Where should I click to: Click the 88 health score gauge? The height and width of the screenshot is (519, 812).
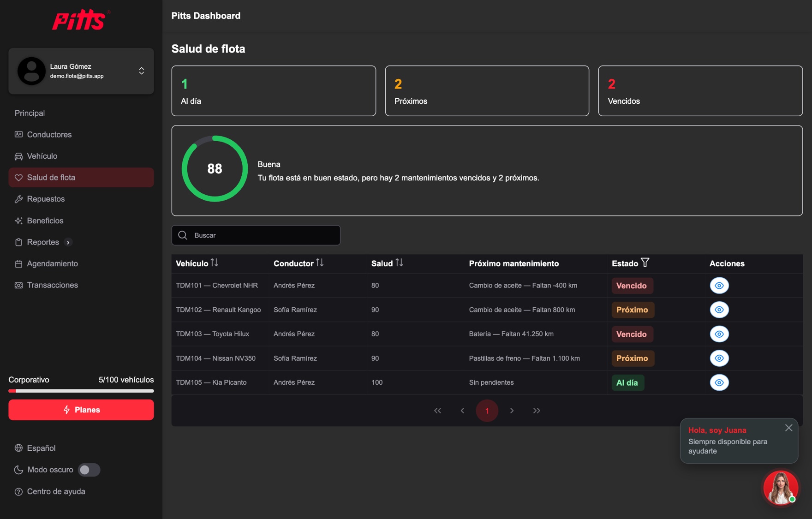click(215, 168)
